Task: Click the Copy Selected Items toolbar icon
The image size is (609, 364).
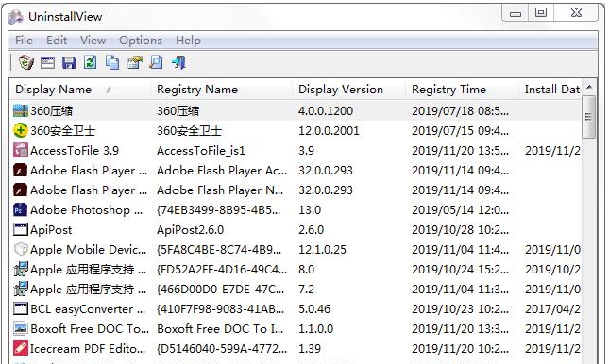Action: tap(112, 62)
